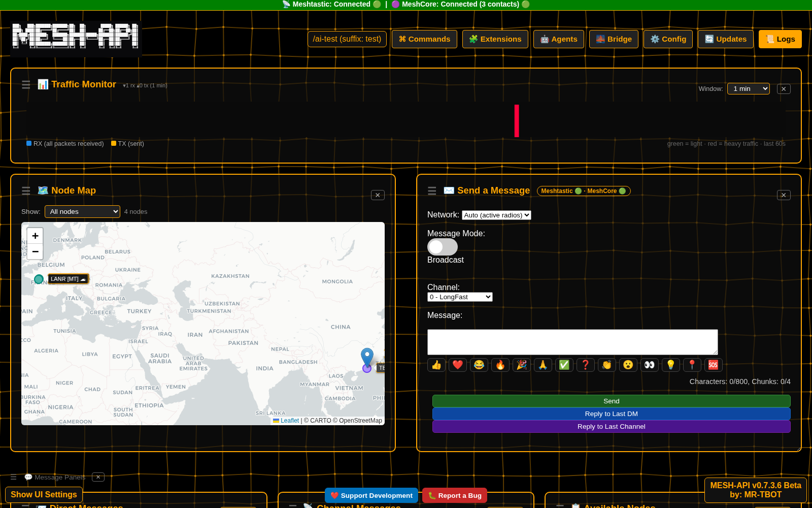Open the Extensions menu

tap(495, 39)
